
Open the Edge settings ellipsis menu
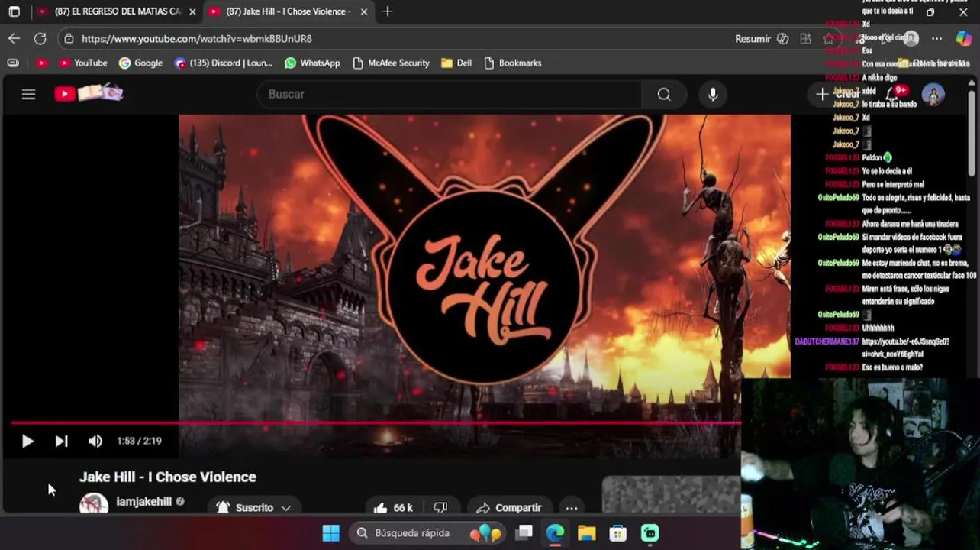(x=937, y=38)
